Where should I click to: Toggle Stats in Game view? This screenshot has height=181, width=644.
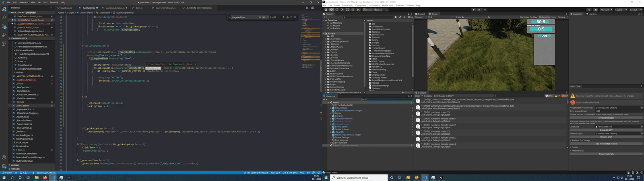[x=553, y=17]
